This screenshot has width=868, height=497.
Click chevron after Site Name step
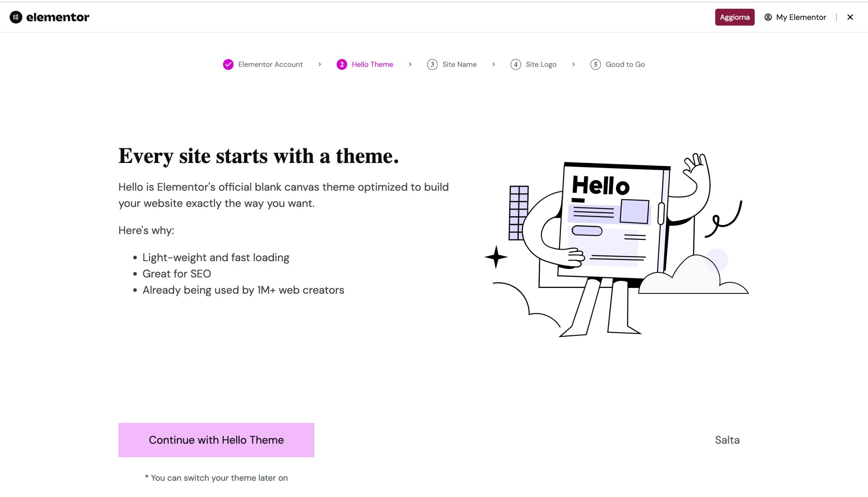click(x=494, y=64)
